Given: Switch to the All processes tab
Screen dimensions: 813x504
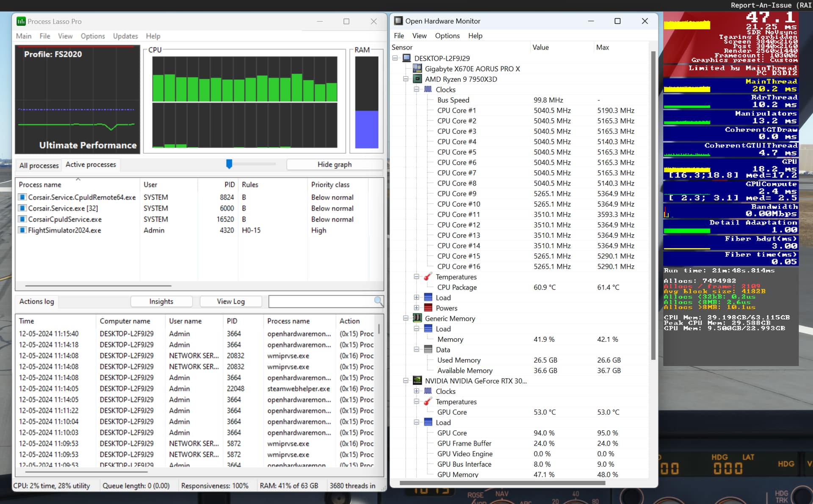Looking at the screenshot, I should 39,165.
